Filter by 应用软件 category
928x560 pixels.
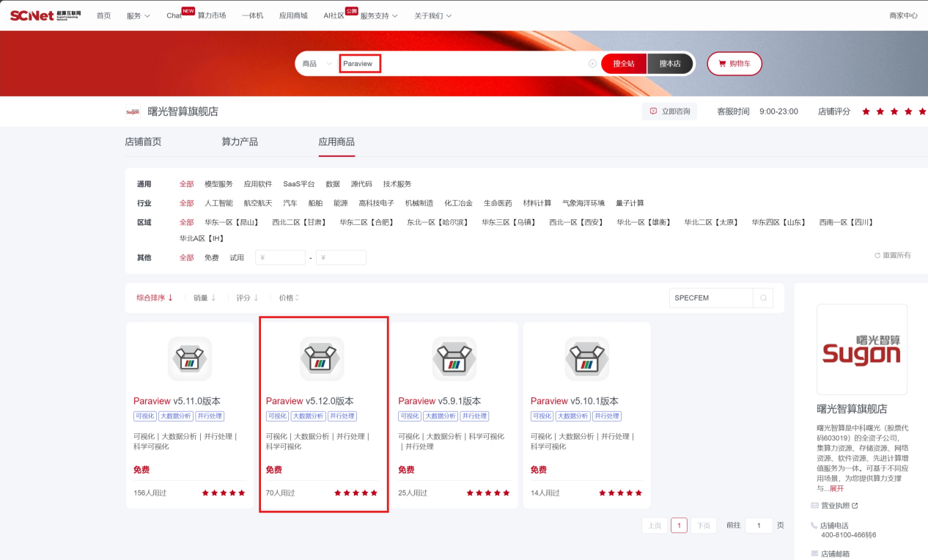(x=258, y=184)
